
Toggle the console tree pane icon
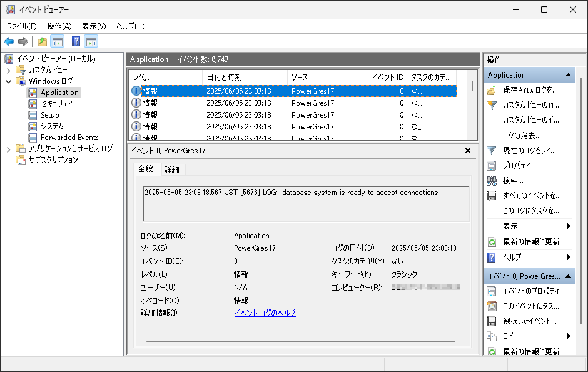pyautogui.click(x=58, y=41)
